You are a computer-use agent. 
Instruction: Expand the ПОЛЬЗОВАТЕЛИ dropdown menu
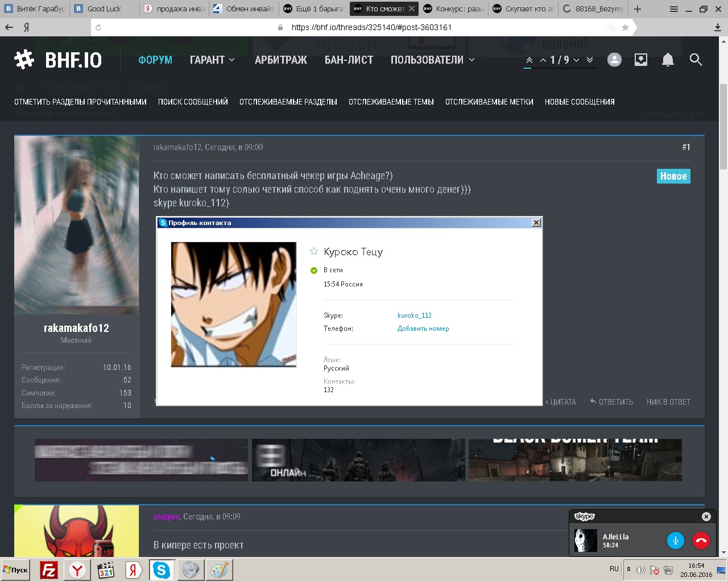(x=432, y=60)
